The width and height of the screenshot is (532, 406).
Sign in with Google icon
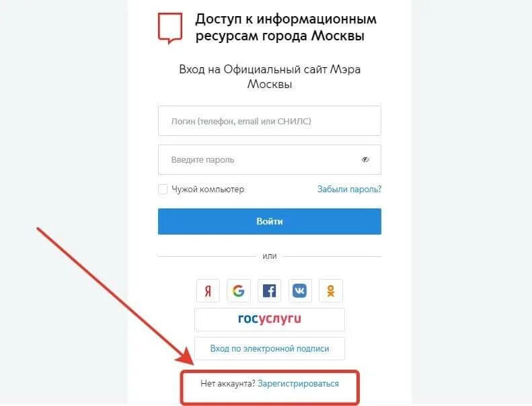(239, 290)
